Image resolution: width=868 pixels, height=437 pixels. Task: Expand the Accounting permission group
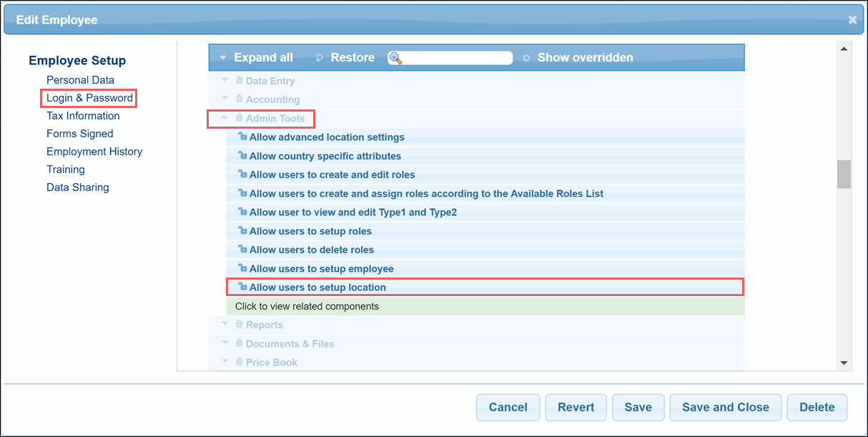click(225, 99)
